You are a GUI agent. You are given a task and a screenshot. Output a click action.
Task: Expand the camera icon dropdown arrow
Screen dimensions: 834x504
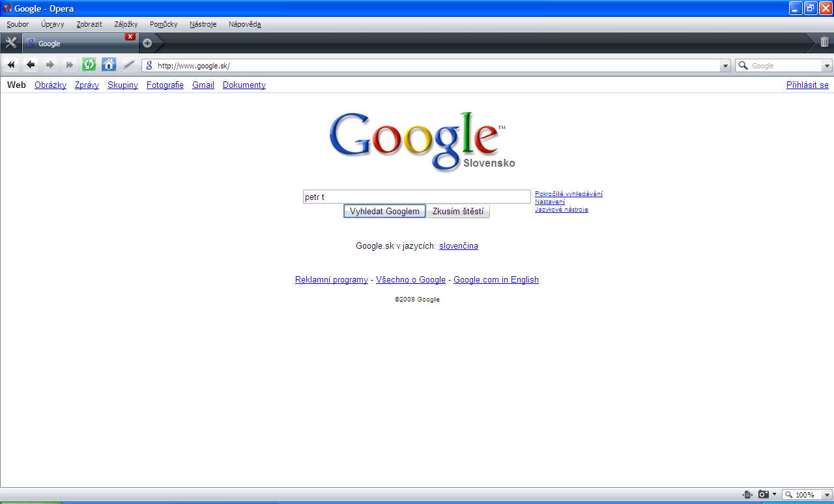pyautogui.click(x=774, y=494)
